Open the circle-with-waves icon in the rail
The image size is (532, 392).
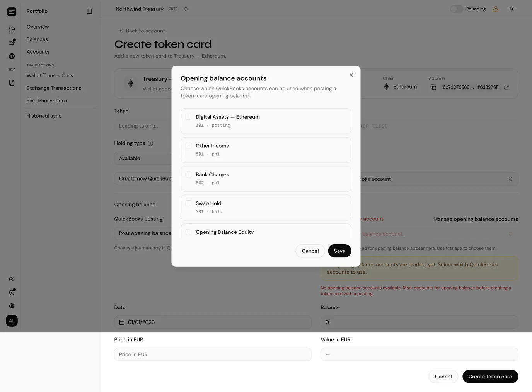[12, 279]
